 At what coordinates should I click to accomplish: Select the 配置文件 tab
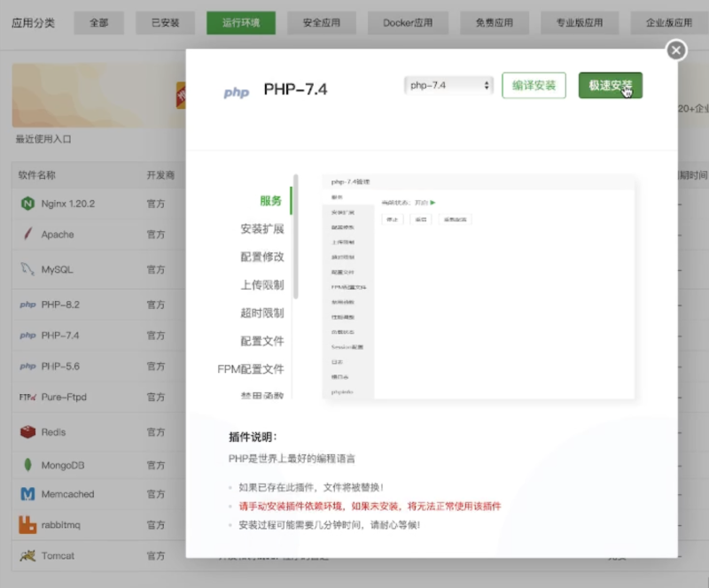click(x=262, y=341)
